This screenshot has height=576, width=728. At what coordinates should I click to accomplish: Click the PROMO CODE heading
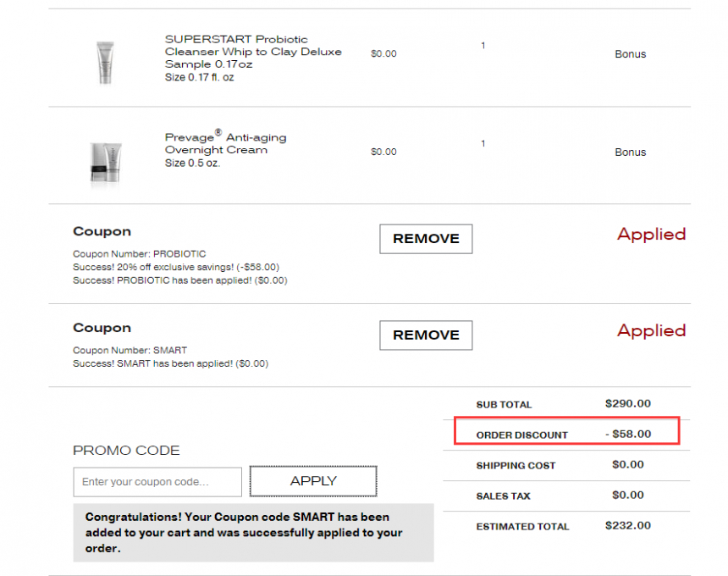(x=126, y=451)
